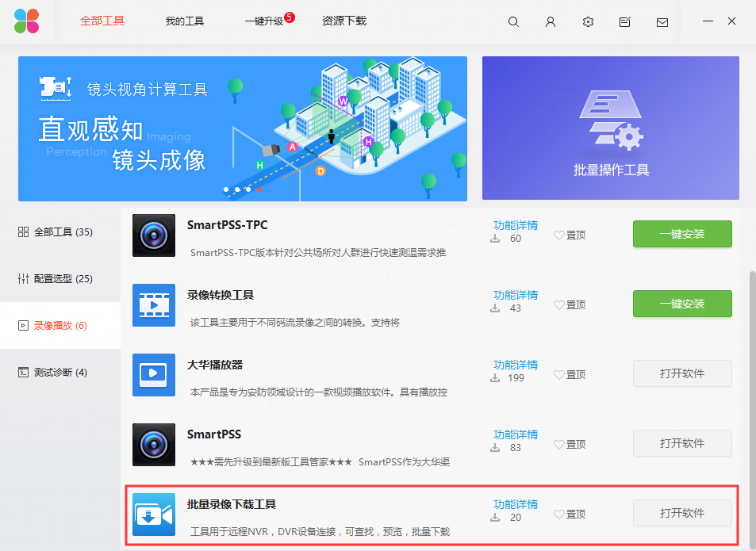
Task: Click the 批量录像下载工具 download camera icon
Action: pos(154,515)
